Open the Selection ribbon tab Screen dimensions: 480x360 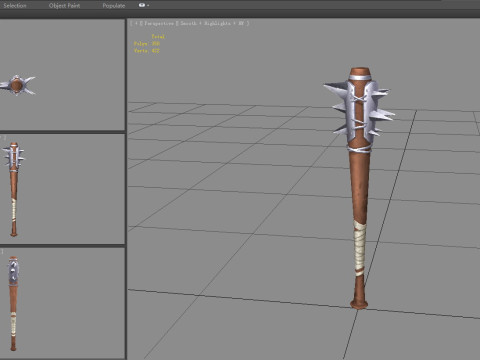[15, 6]
